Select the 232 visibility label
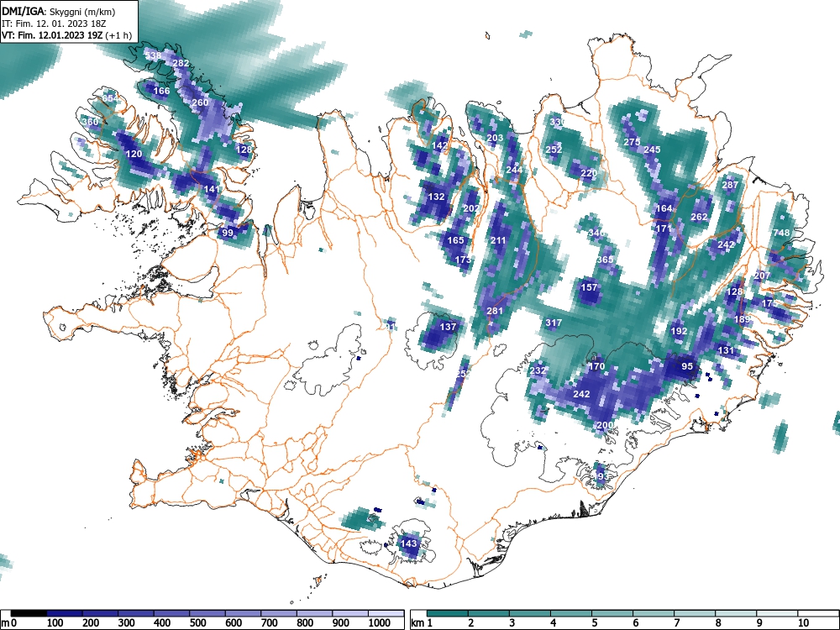 538,370
